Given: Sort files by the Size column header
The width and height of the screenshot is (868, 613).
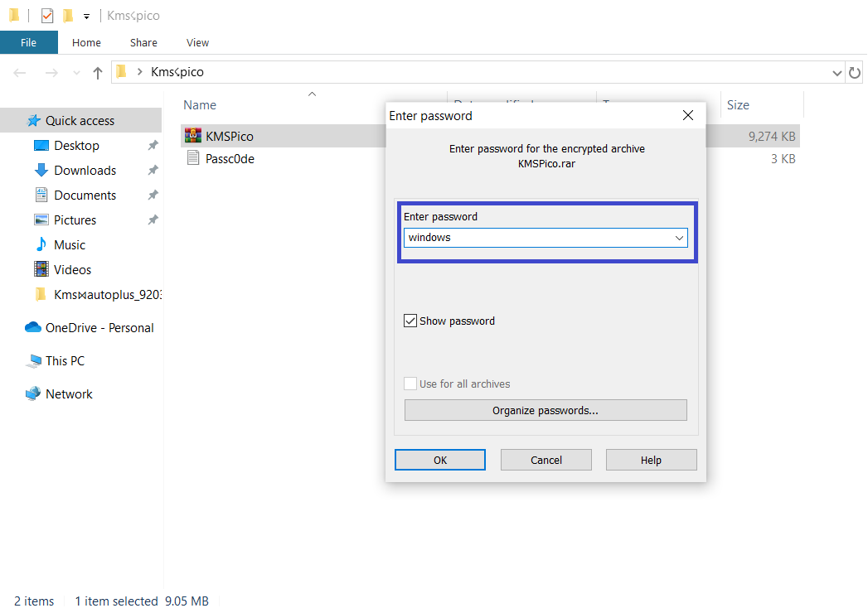Looking at the screenshot, I should point(738,105).
